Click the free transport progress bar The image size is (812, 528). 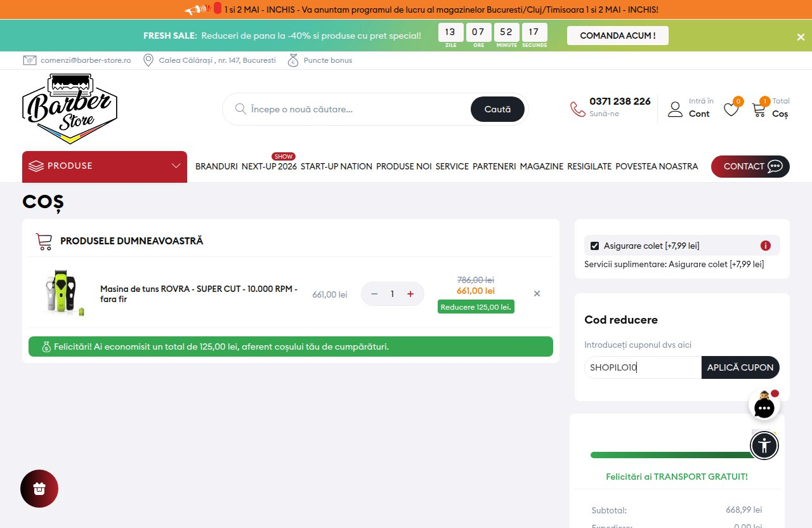tap(676, 455)
